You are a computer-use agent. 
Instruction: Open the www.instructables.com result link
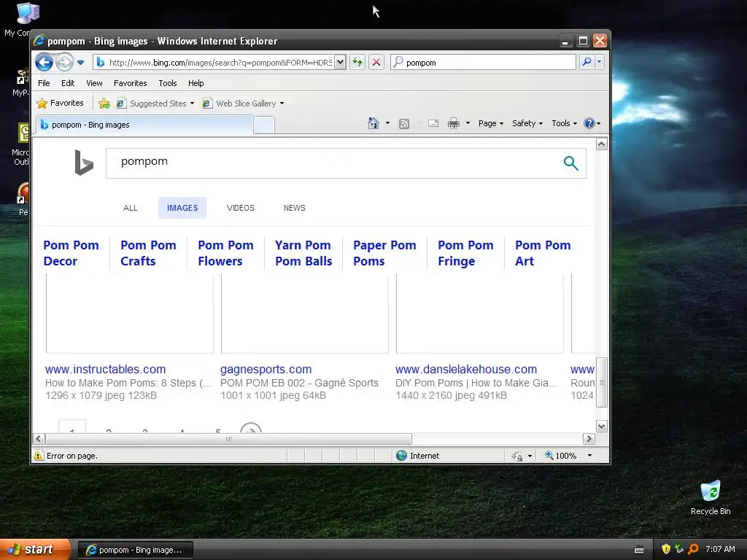point(105,369)
